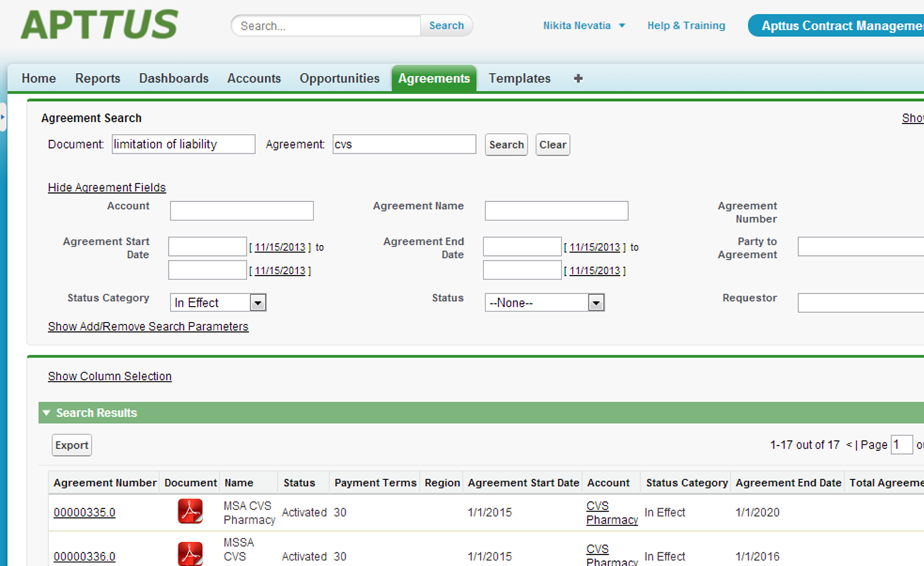Select the Opportunities tab
The height and width of the screenshot is (566, 924).
(340, 78)
